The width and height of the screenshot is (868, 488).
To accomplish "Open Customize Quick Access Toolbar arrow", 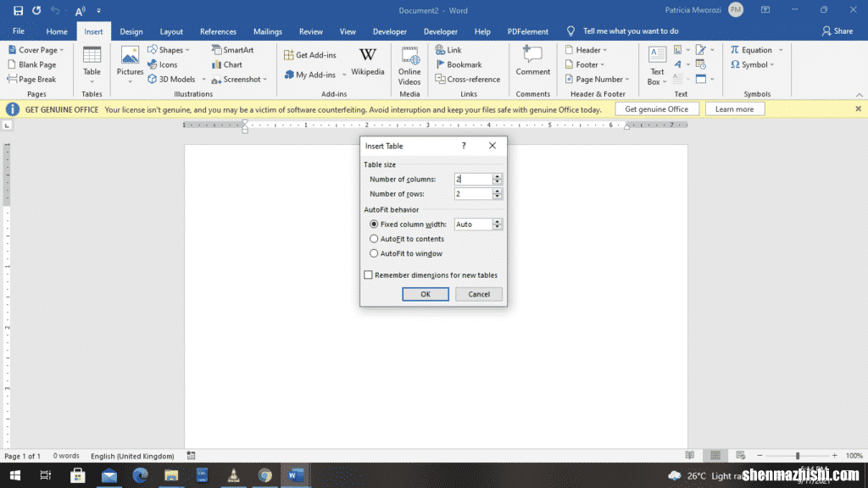I will point(98,10).
